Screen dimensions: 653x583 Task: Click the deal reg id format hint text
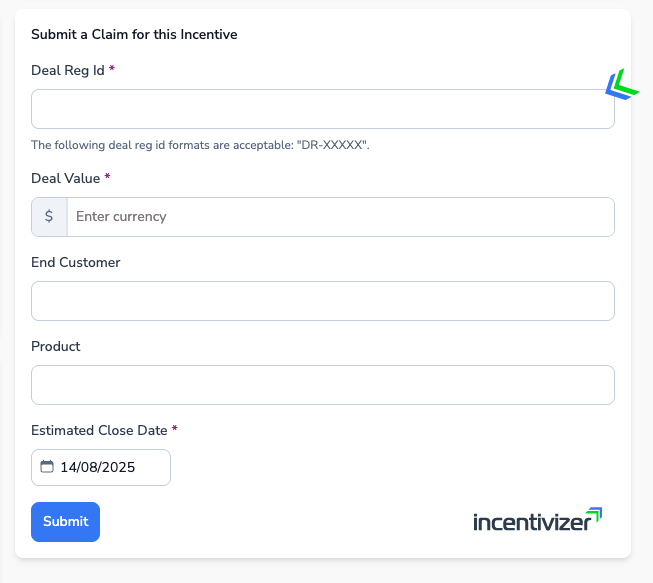201,145
